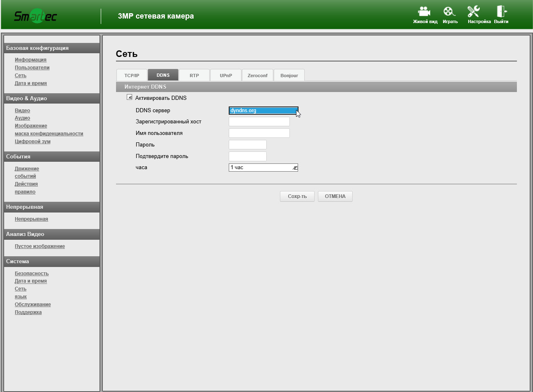Open the Цифровой зум link

(33, 142)
